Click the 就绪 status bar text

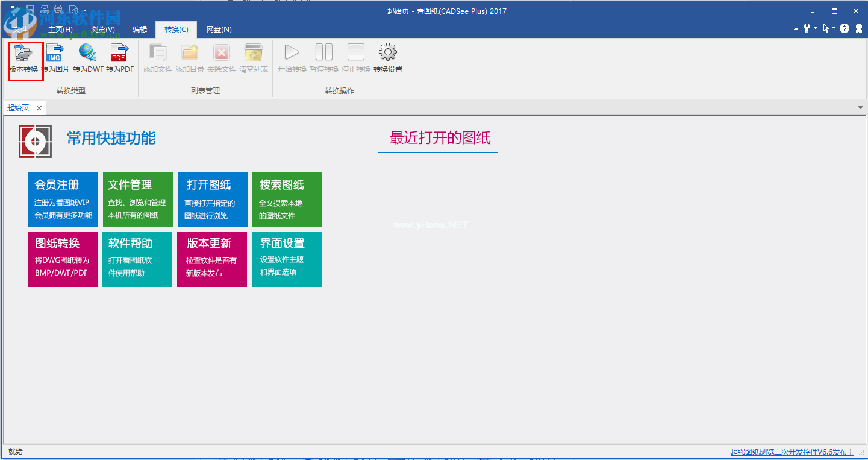click(x=16, y=451)
